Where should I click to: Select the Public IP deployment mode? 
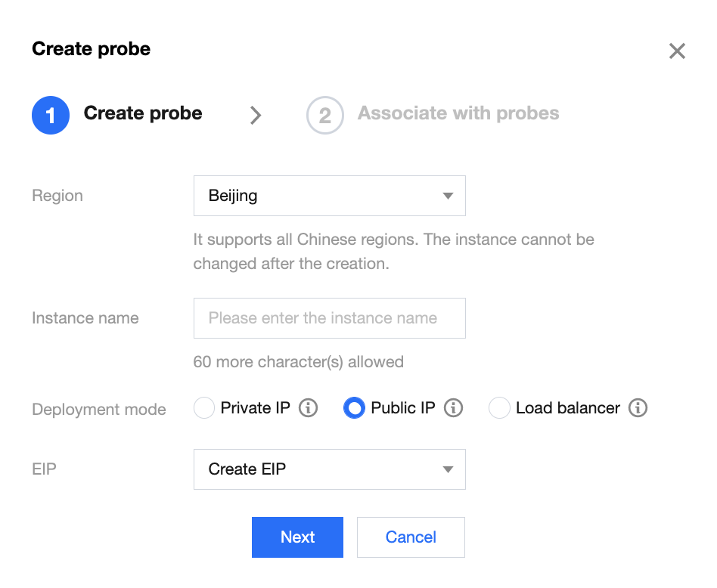(x=354, y=408)
